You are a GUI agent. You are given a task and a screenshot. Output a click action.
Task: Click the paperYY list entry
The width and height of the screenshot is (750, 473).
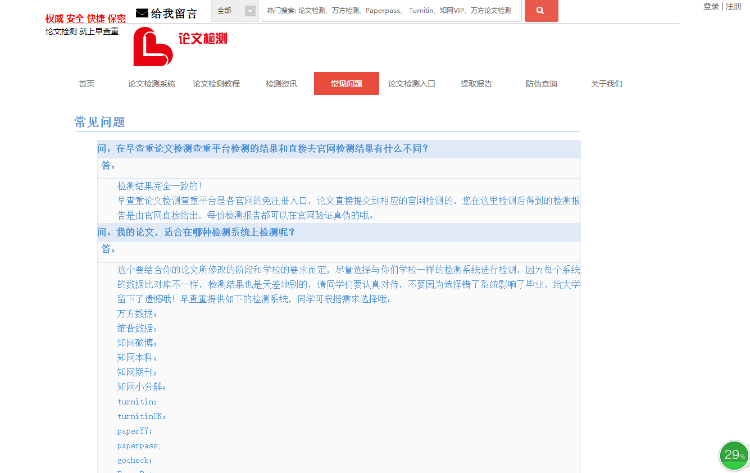(134, 431)
